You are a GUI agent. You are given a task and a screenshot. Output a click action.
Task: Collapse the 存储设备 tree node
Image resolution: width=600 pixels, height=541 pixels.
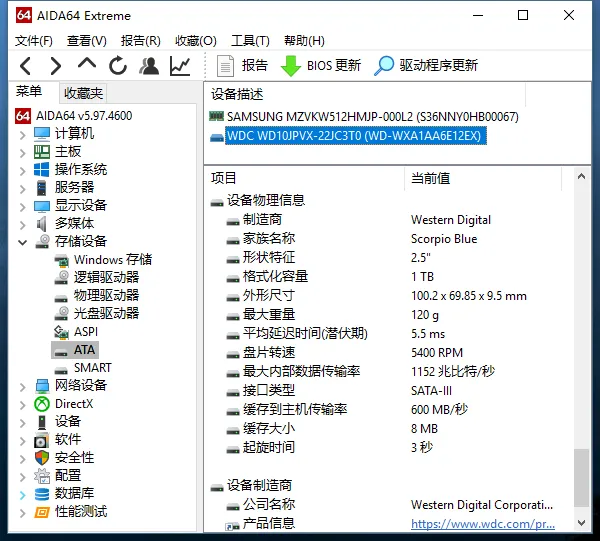point(23,243)
